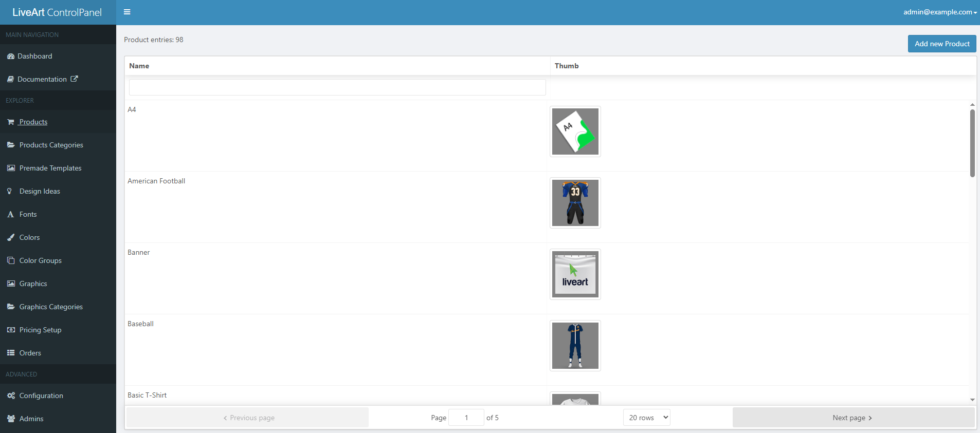Click the Products Categories folder icon
The width and height of the screenshot is (980, 433).
click(11, 145)
